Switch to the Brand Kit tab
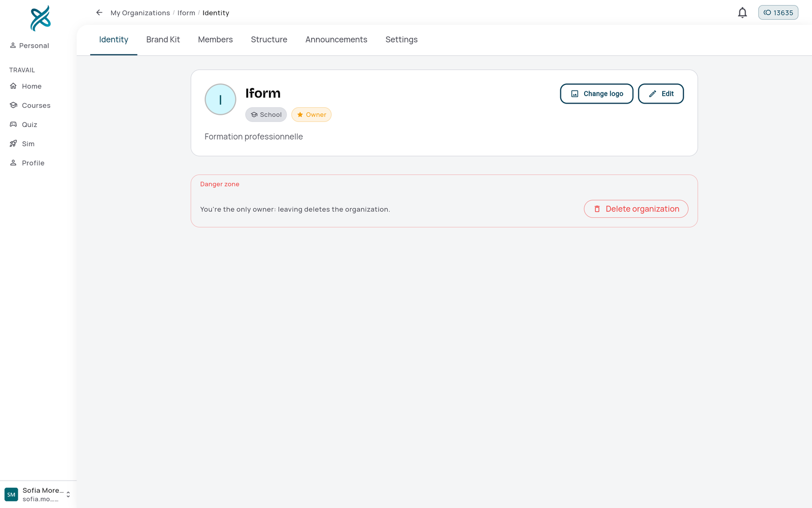 coord(163,40)
